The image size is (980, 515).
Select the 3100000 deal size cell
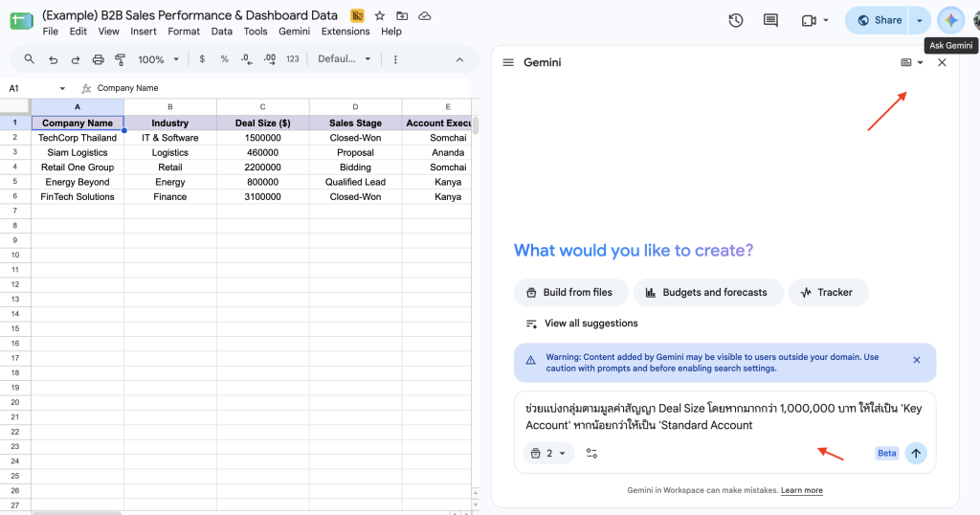pyautogui.click(x=262, y=197)
